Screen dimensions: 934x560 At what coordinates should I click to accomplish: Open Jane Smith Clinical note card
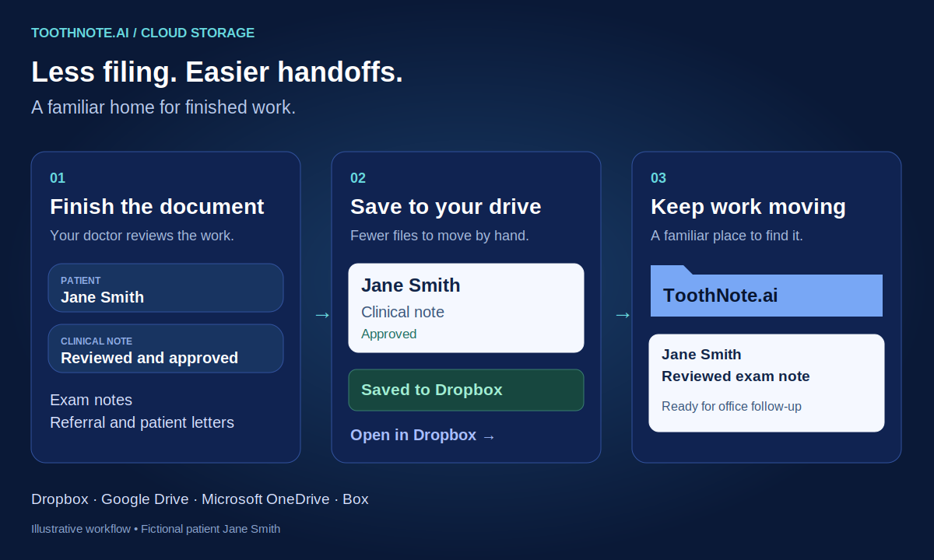[x=466, y=308]
